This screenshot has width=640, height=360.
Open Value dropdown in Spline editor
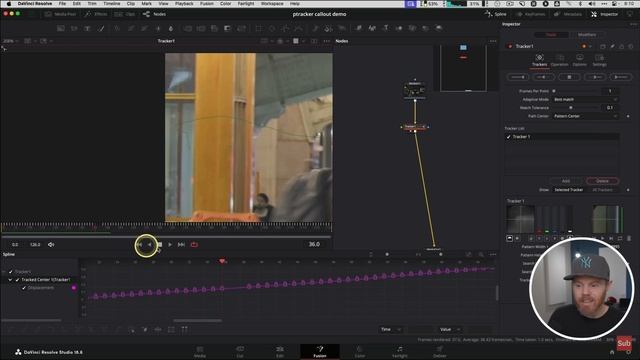[x=450, y=329]
